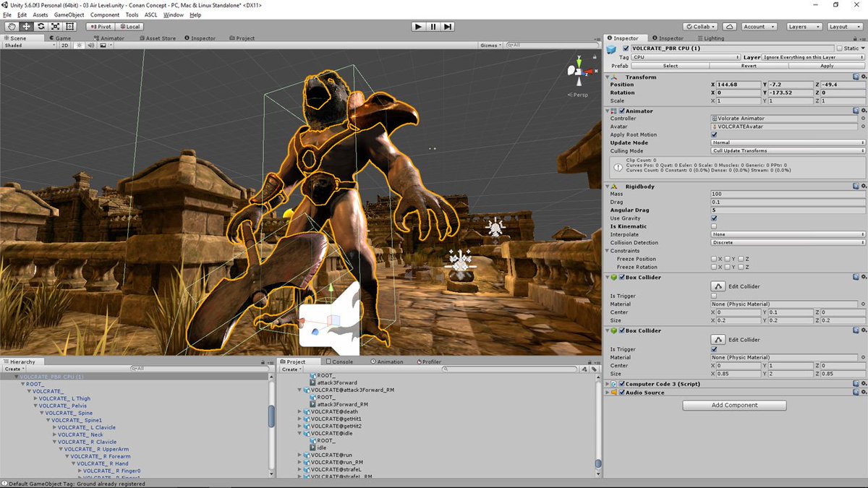Switch to the Lighting tab
The height and width of the screenshot is (488, 868).
(x=710, y=38)
